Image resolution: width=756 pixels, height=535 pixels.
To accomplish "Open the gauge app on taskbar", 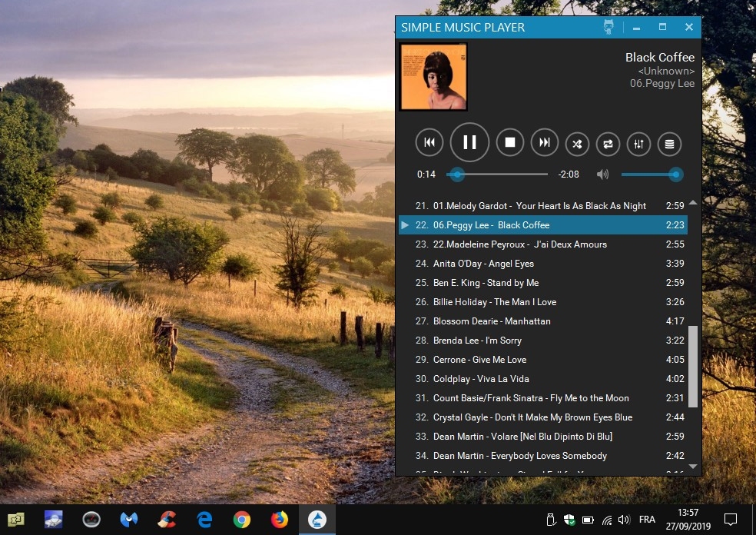I will tap(91, 520).
